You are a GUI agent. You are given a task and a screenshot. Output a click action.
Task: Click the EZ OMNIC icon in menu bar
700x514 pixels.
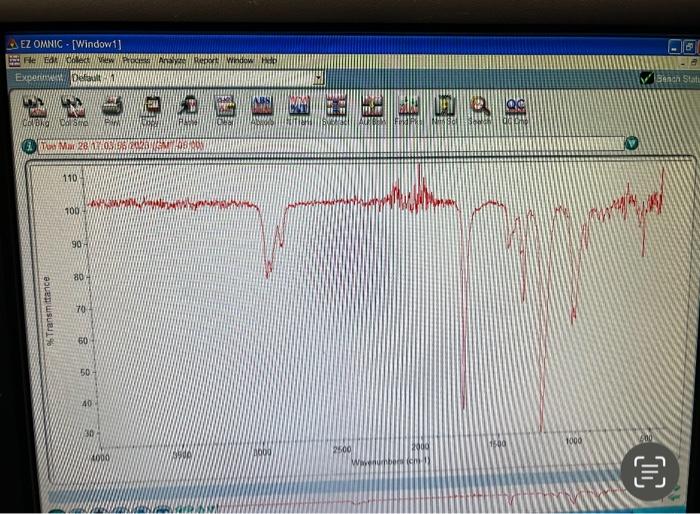14,60
